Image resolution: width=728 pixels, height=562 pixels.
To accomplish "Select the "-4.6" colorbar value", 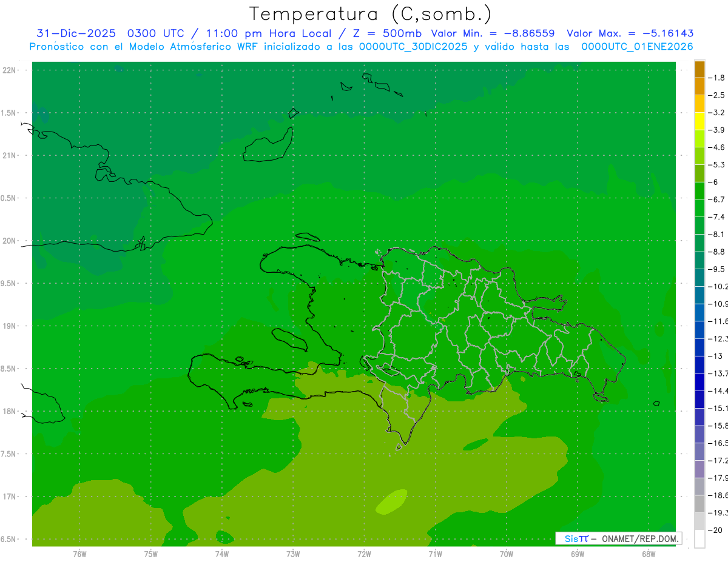I will [717, 147].
